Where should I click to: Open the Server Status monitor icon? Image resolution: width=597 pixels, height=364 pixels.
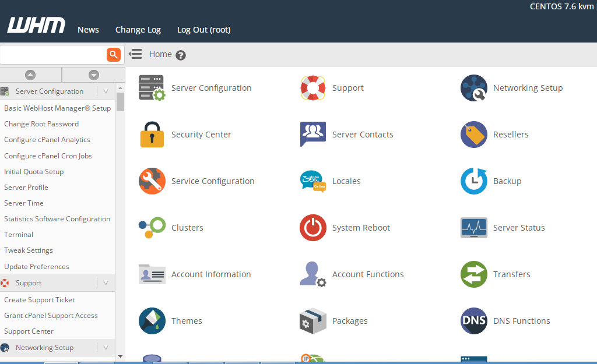[474, 228]
